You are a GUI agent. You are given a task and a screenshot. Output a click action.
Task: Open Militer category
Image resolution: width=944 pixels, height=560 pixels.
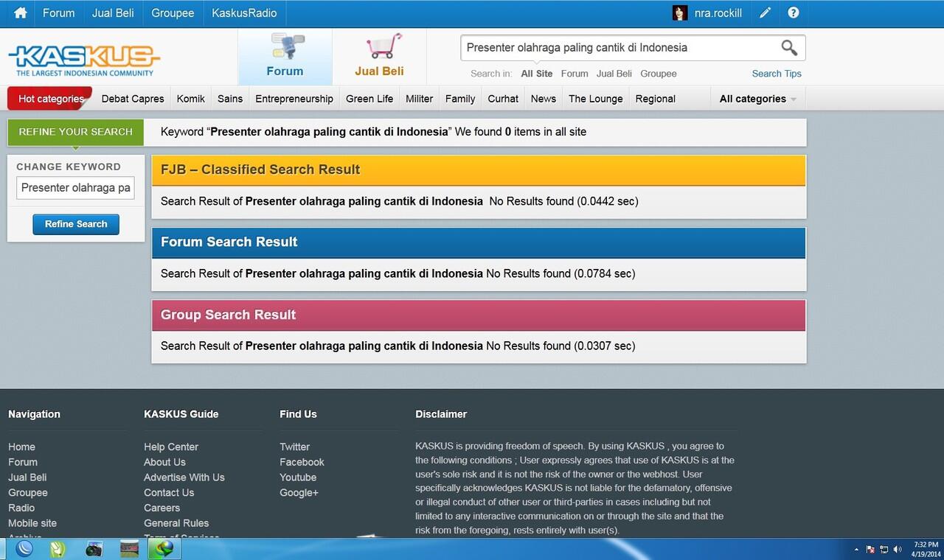click(x=420, y=99)
